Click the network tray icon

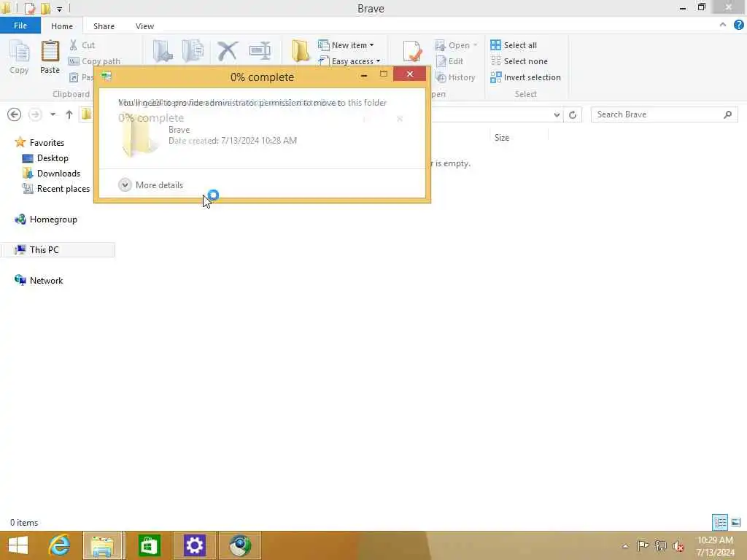pyautogui.click(x=660, y=545)
